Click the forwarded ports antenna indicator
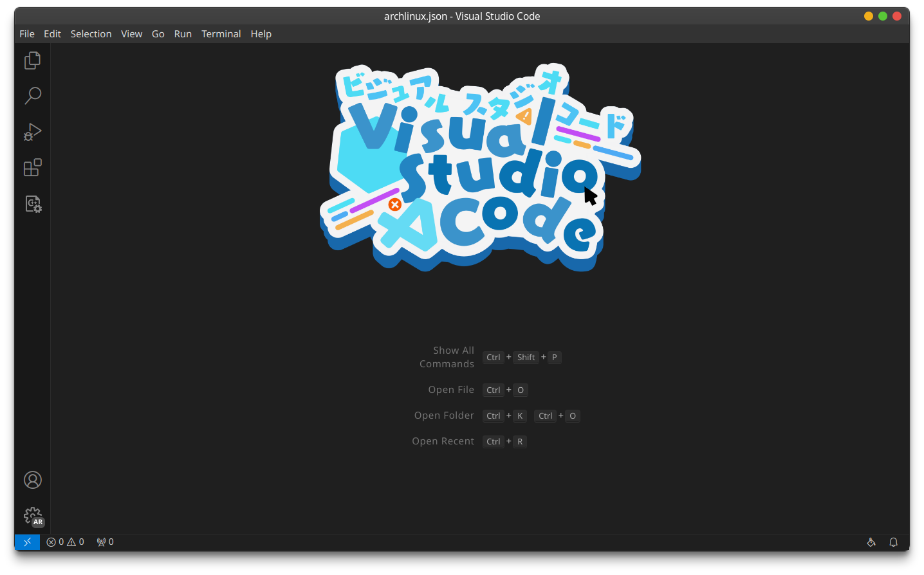Screen dimensions: 924x575 105,542
